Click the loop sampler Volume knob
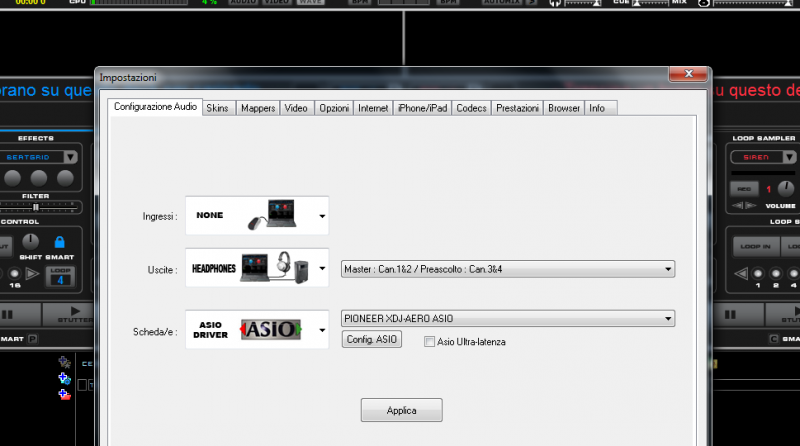 point(786,189)
